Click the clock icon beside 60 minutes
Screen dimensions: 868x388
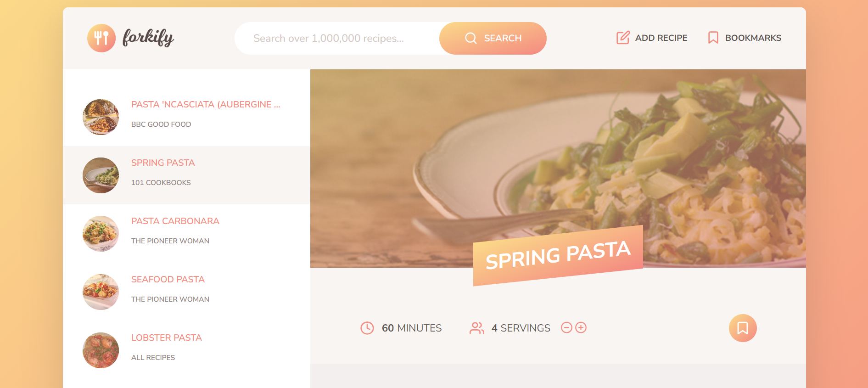[367, 328]
